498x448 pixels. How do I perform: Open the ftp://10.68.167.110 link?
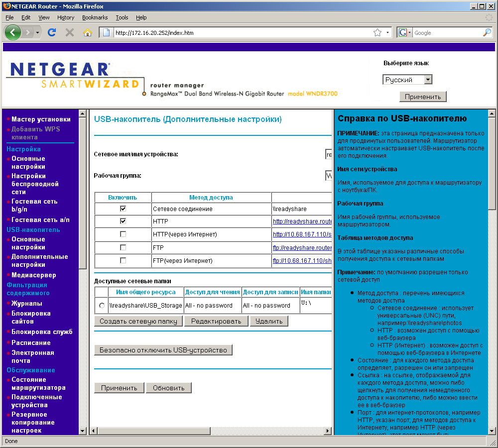coord(302,261)
